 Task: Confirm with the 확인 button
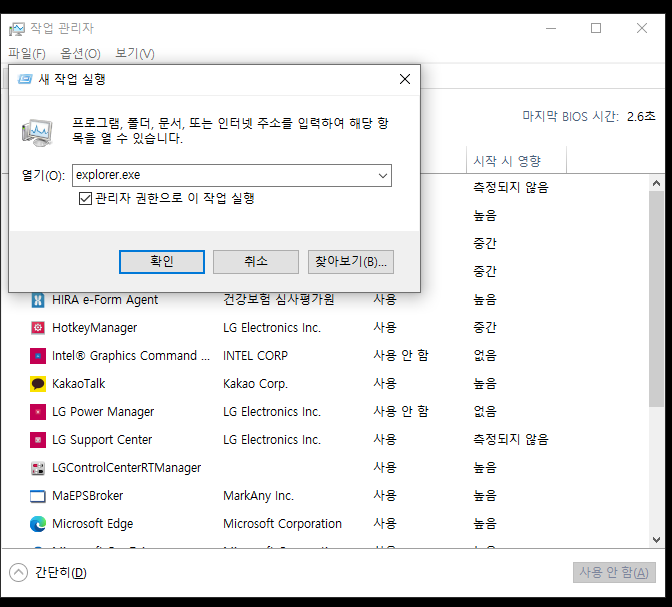pyautogui.click(x=162, y=261)
